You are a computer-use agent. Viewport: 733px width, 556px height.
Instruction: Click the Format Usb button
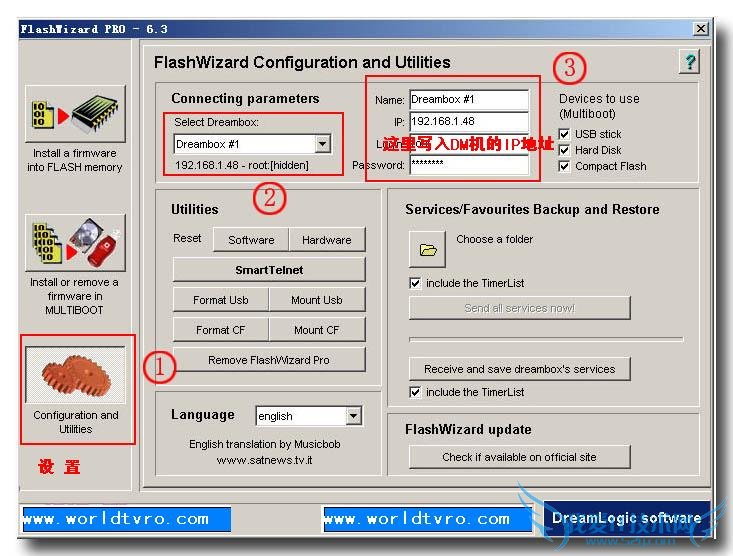(x=221, y=300)
